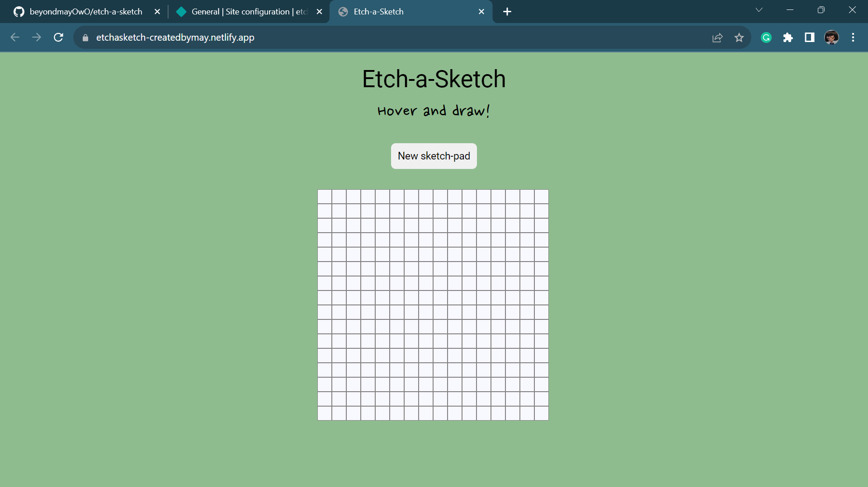Click the top-left cell of the sketch grid
The width and height of the screenshot is (868, 487).
325,196
